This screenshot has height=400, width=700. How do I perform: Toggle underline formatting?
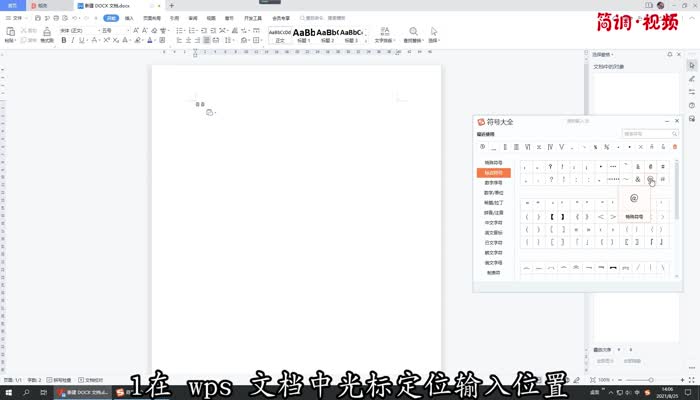(x=81, y=41)
